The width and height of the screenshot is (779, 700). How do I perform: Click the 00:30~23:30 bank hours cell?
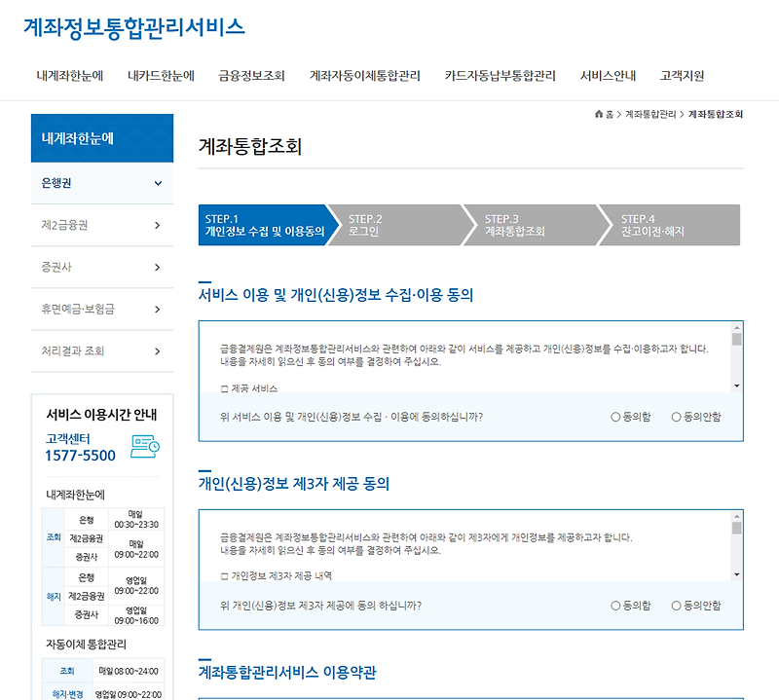(136, 520)
